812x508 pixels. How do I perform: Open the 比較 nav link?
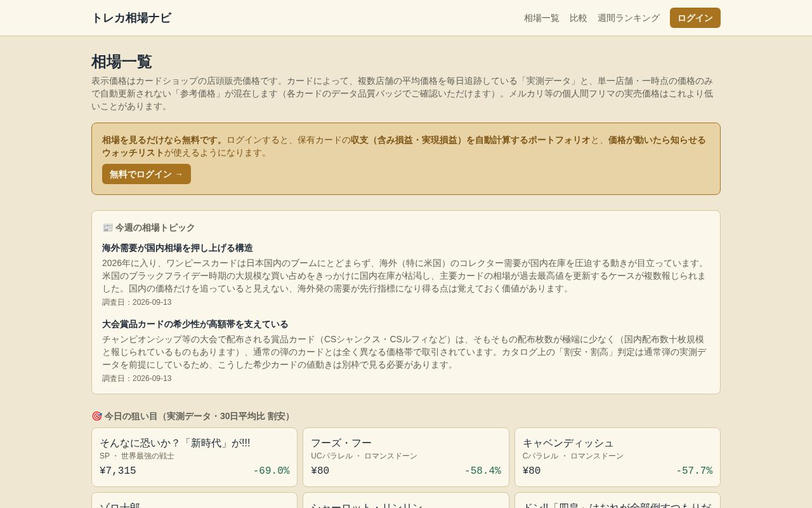coord(579,18)
